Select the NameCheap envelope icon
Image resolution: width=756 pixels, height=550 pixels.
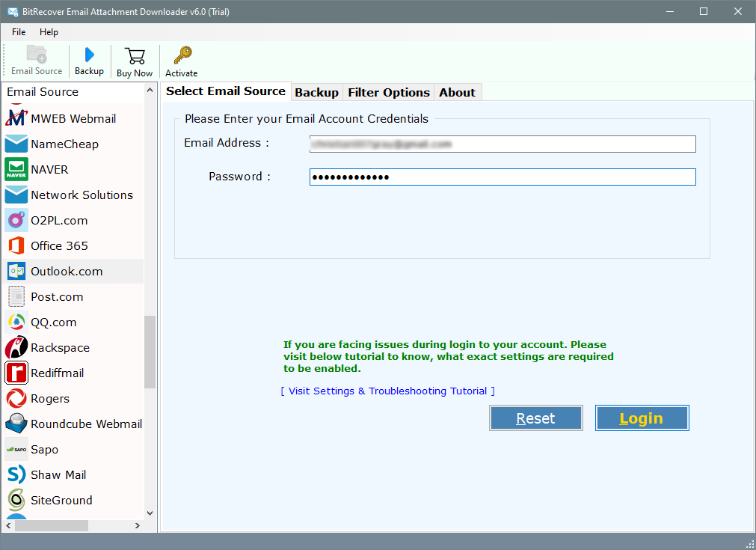(16, 144)
